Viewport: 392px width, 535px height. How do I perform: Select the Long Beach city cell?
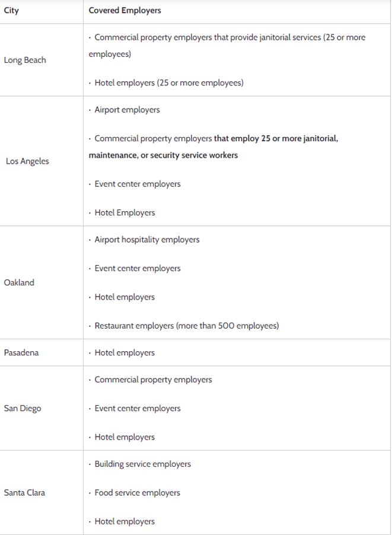(x=25, y=60)
